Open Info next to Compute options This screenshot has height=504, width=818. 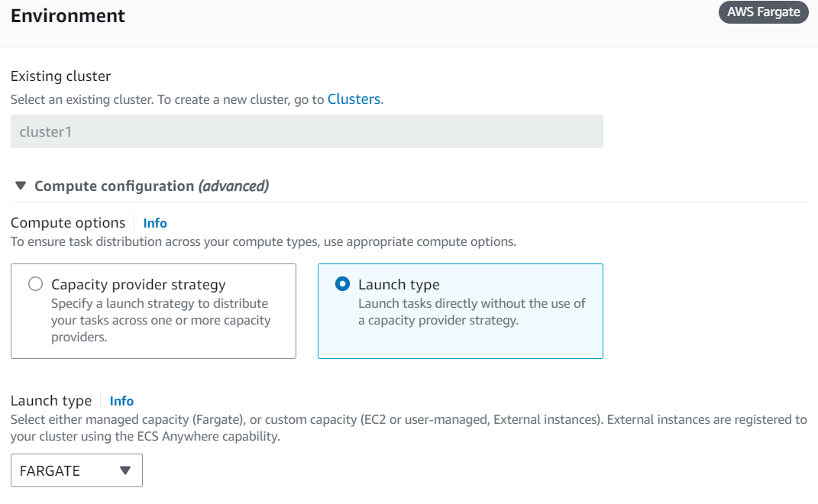coord(155,223)
